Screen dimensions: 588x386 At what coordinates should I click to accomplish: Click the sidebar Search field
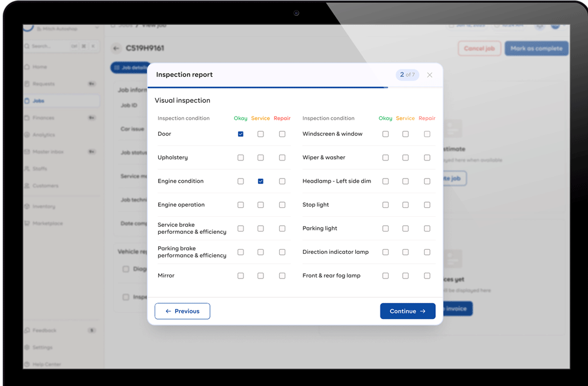pyautogui.click(x=47, y=46)
